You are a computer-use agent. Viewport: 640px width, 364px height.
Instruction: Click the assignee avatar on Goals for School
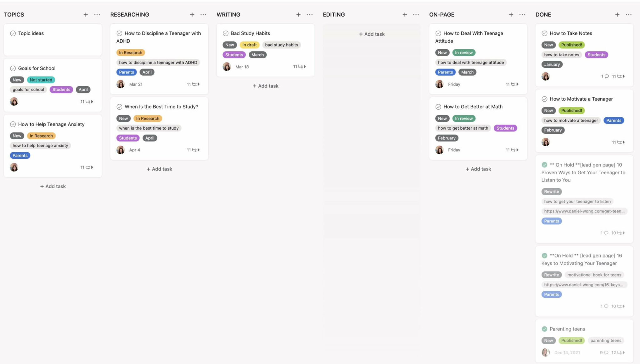[14, 101]
